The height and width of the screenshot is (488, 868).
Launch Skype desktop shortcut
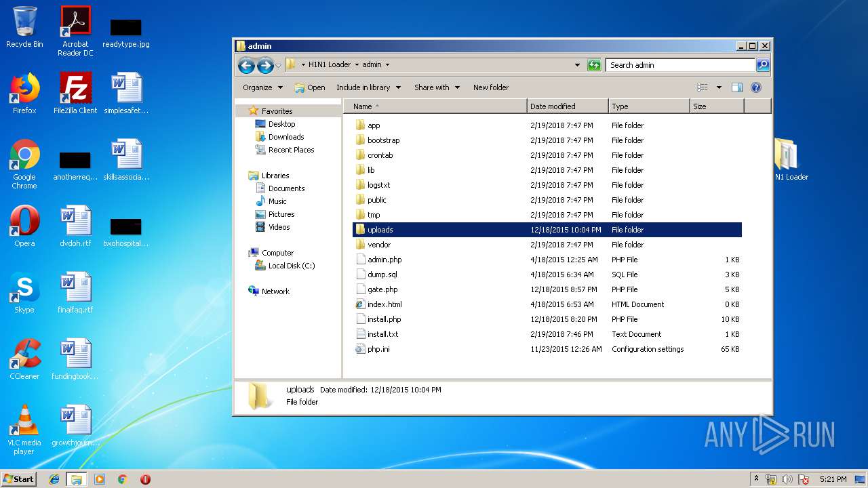point(24,293)
